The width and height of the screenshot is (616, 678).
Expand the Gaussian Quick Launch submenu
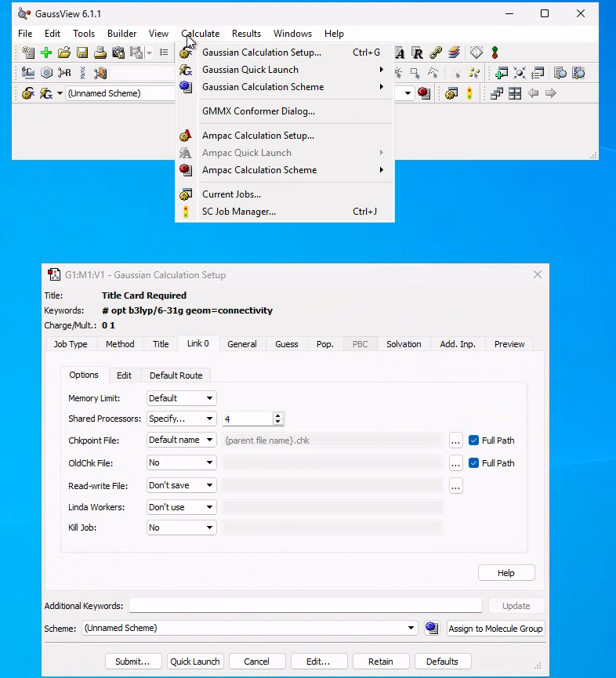[x=284, y=70]
